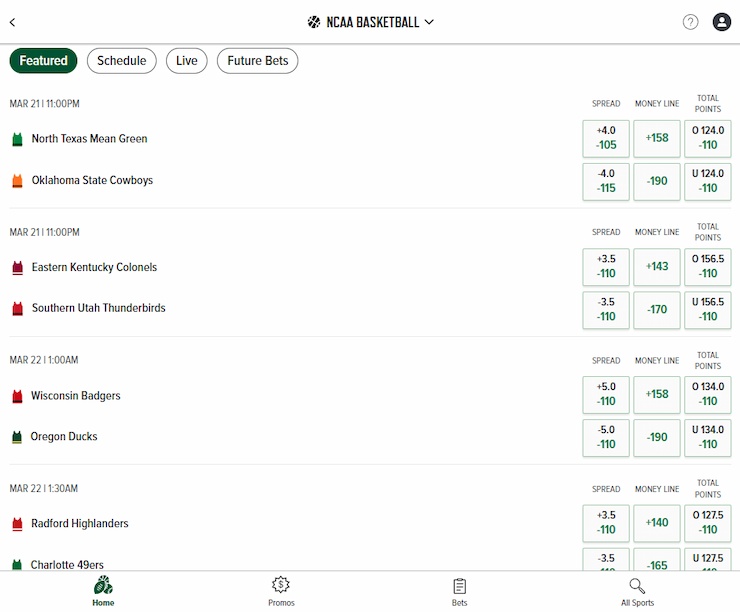Click the MAR 22 | 1:30AM game time
Viewport: 740px width, 612px height.
43,488
